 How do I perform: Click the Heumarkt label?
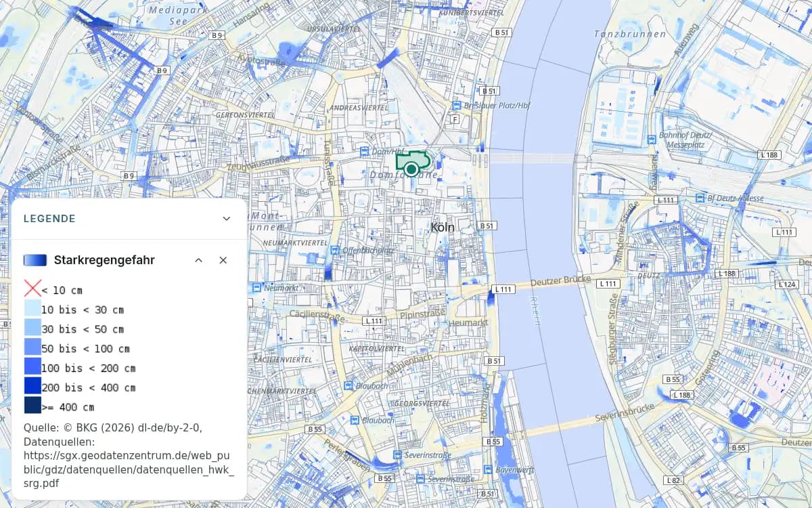point(468,323)
